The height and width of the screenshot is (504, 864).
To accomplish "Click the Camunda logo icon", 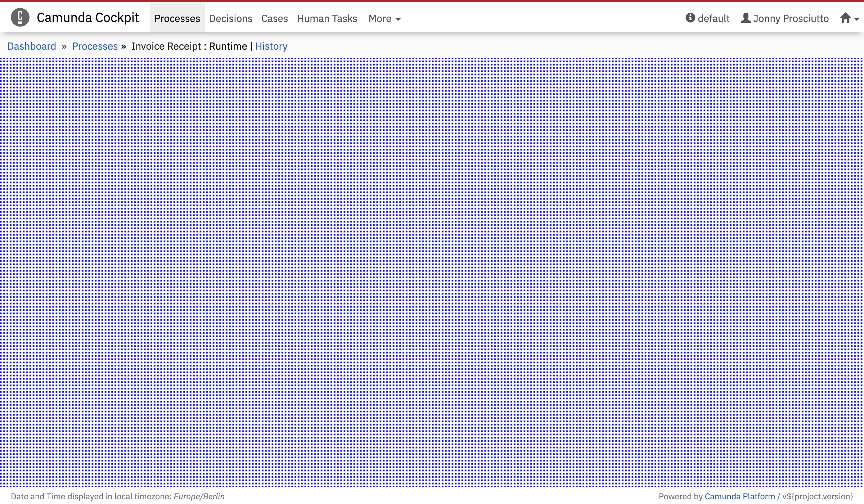I will point(20,17).
